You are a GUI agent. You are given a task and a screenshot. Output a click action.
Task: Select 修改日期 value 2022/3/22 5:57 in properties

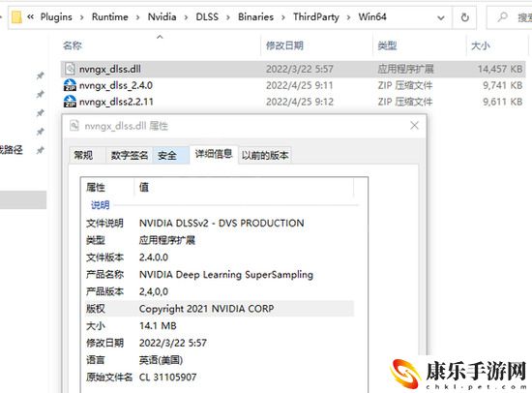coord(173,343)
